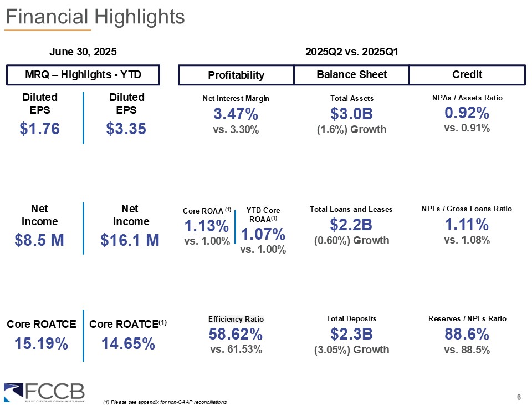Select the 0.92% NPAs / Assets ratio
Image resolution: width=532 pixels, height=405 pixels.
click(x=467, y=113)
